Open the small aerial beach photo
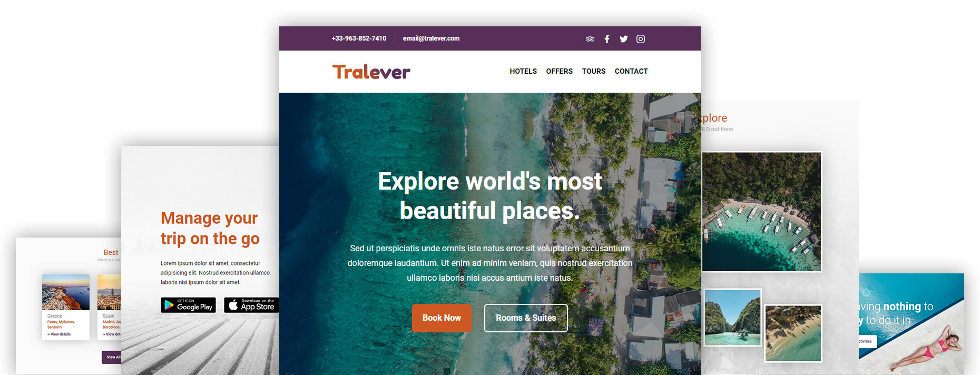Screen dimensions: 980x375 click(x=793, y=333)
